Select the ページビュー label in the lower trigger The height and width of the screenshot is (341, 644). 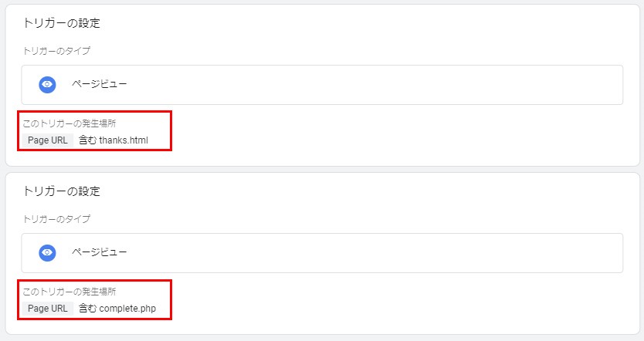tap(100, 252)
